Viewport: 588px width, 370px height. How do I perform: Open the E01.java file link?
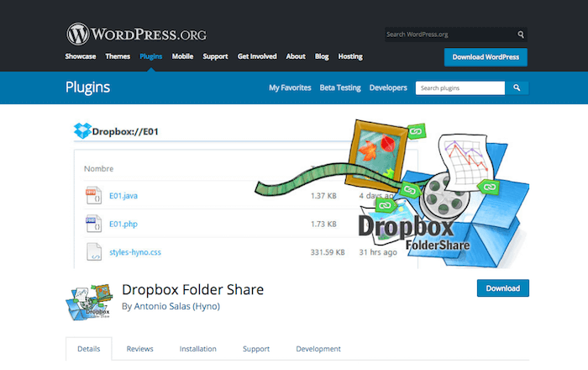pyautogui.click(x=123, y=195)
